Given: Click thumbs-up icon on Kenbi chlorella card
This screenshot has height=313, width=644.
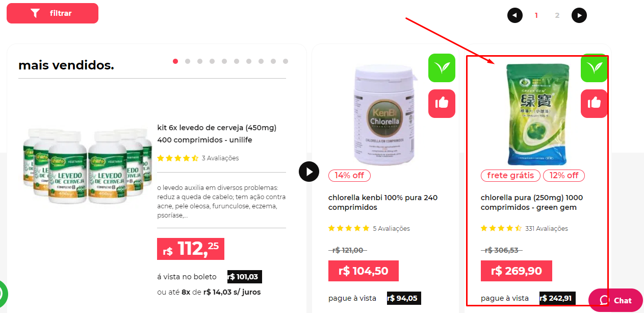Looking at the screenshot, I should (442, 104).
